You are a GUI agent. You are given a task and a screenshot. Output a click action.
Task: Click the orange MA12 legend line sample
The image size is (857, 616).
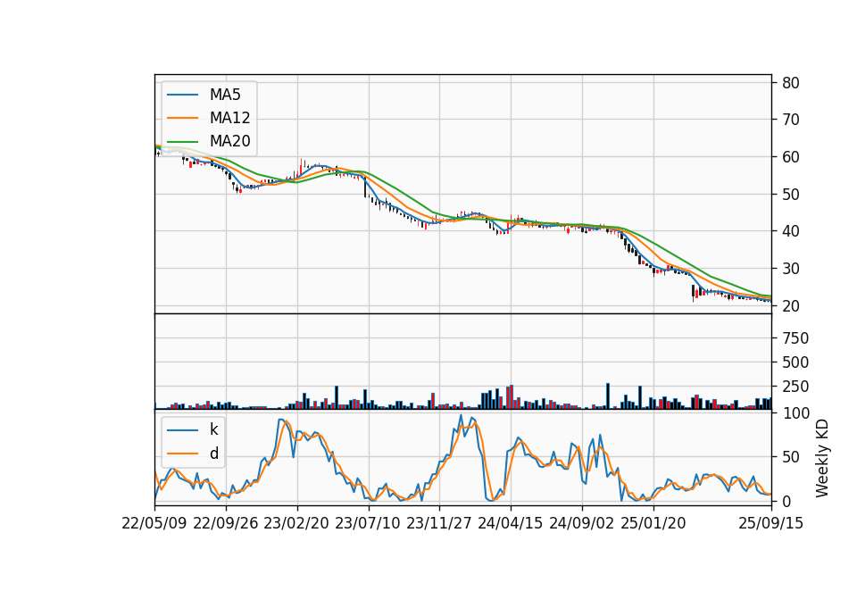click(182, 118)
